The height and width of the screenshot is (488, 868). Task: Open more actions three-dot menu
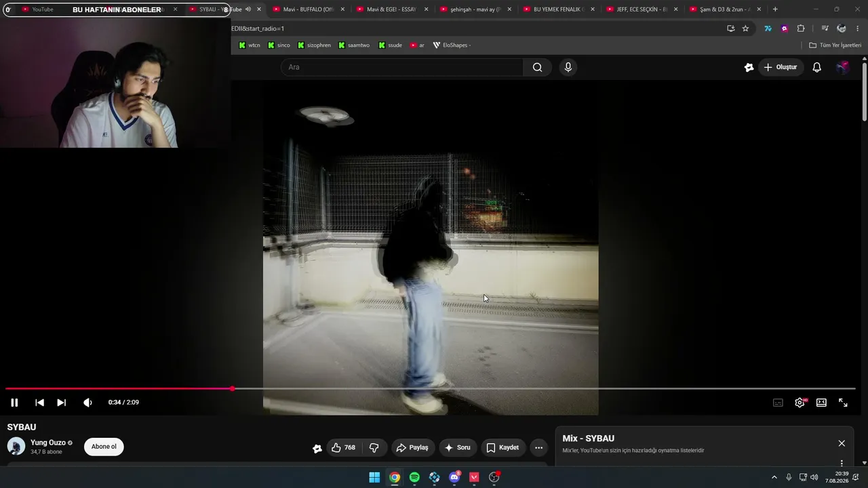tap(538, 447)
